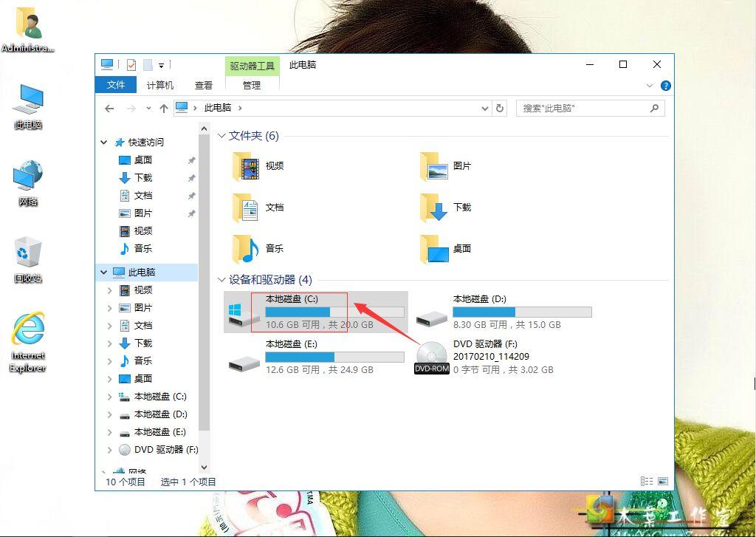Image resolution: width=756 pixels, height=537 pixels.
Task: Select the 本地磁盘 (E:) drive icon
Action: point(244,363)
